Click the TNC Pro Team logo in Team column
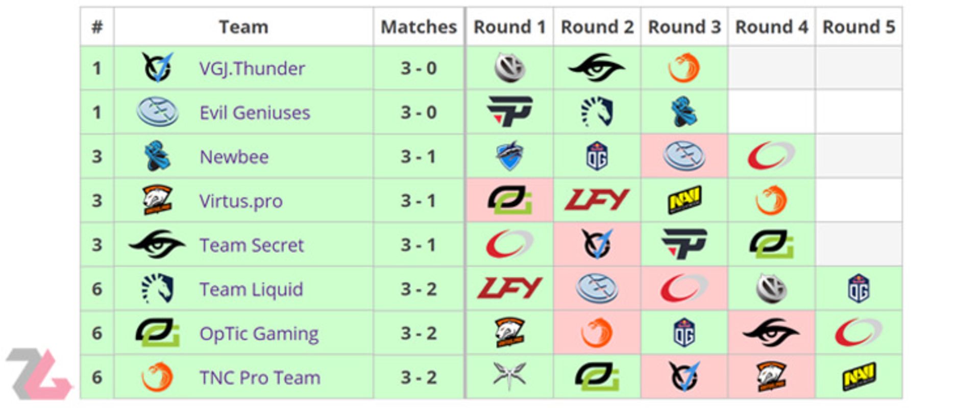Screen dimensions: 980x408 (157, 377)
